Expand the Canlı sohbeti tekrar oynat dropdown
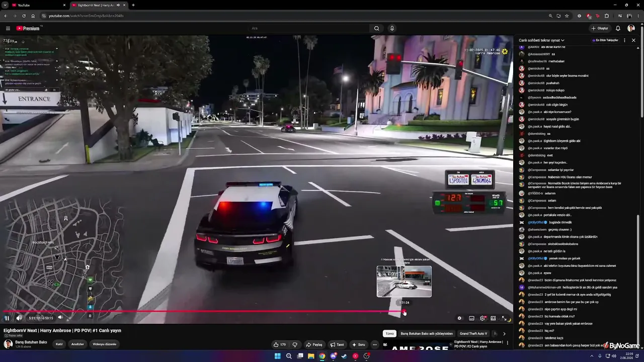Screen dimensions: 644x362 (x=541, y=40)
